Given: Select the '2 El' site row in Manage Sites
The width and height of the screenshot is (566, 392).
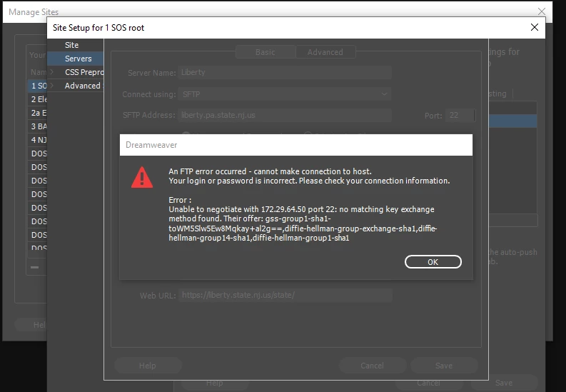Looking at the screenshot, I should 38,99.
